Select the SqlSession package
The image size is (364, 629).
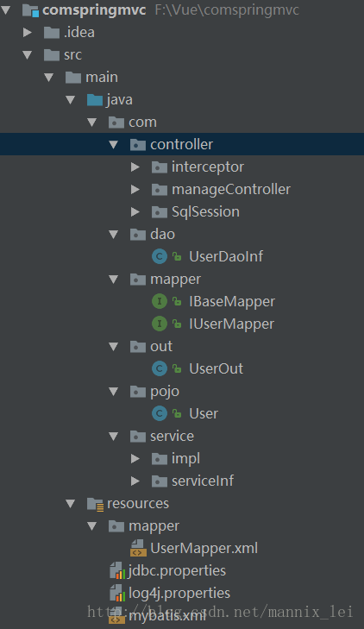pos(205,211)
